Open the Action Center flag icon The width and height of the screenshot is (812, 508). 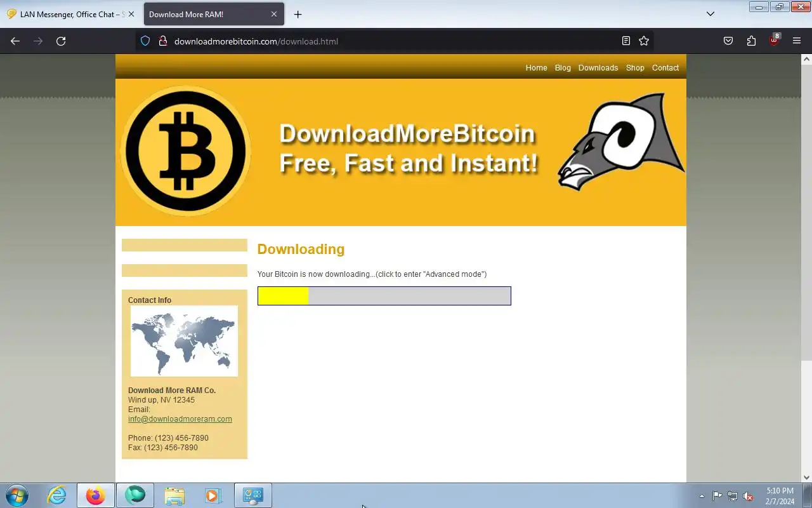click(717, 496)
